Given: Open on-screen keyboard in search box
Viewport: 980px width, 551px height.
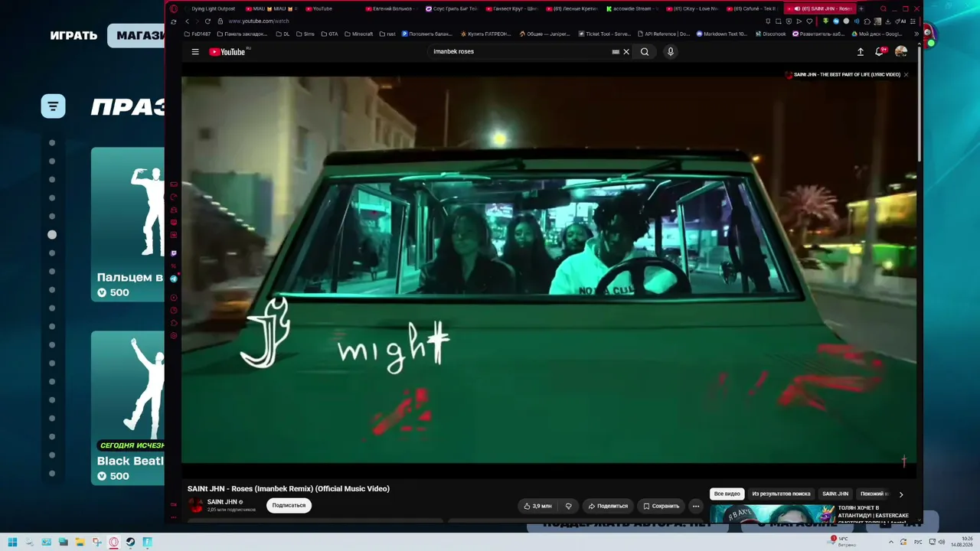Looking at the screenshot, I should click(616, 52).
